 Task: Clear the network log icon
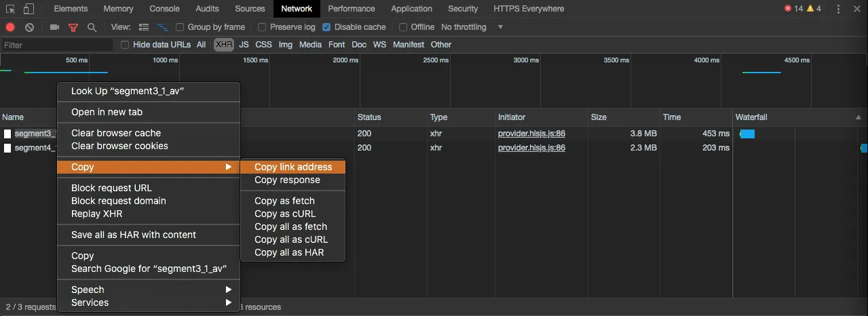[x=30, y=27]
